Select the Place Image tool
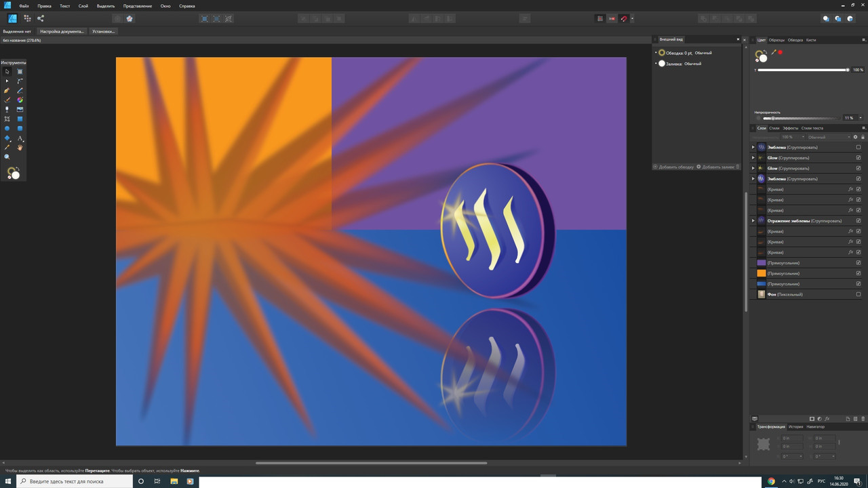Viewport: 868px width, 488px height. point(20,109)
